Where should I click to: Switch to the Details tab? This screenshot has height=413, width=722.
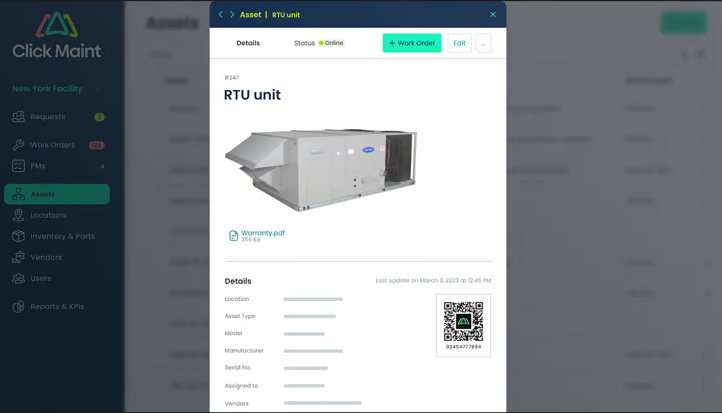pos(248,43)
